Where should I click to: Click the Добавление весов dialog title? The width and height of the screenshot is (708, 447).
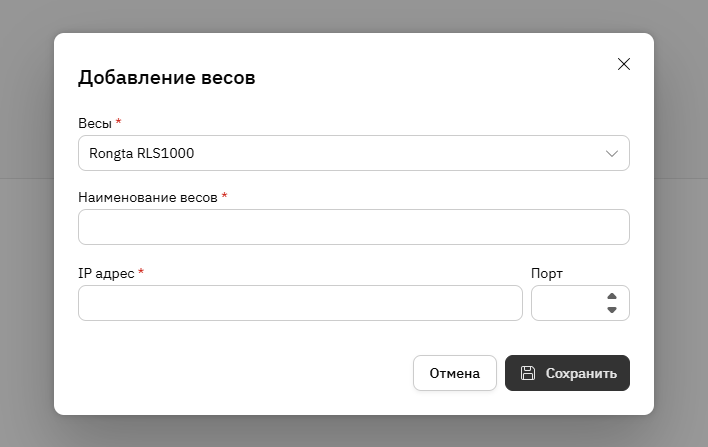[x=167, y=78]
